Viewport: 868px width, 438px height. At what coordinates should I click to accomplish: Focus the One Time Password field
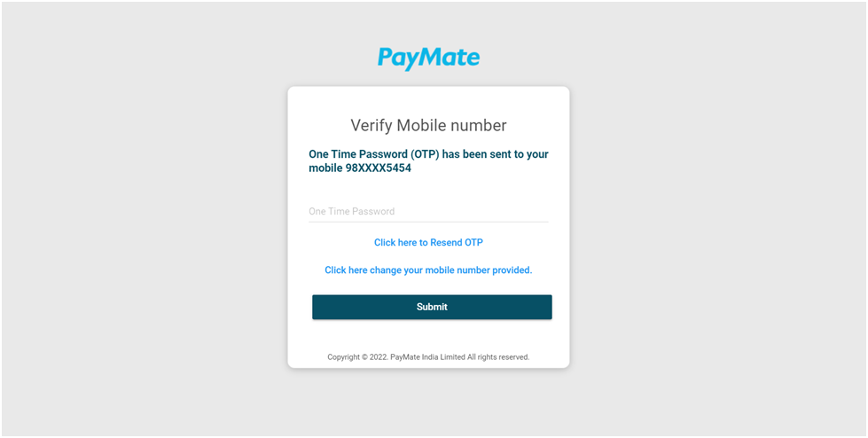(428, 212)
